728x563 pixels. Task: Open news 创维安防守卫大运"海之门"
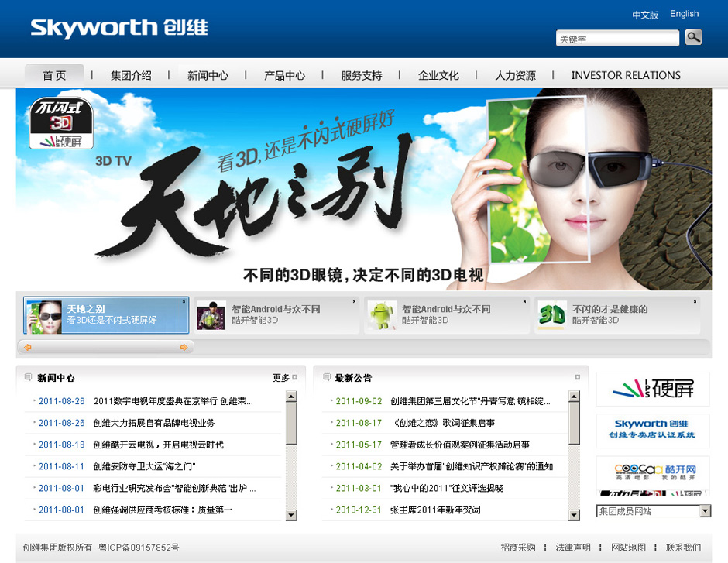click(x=144, y=466)
